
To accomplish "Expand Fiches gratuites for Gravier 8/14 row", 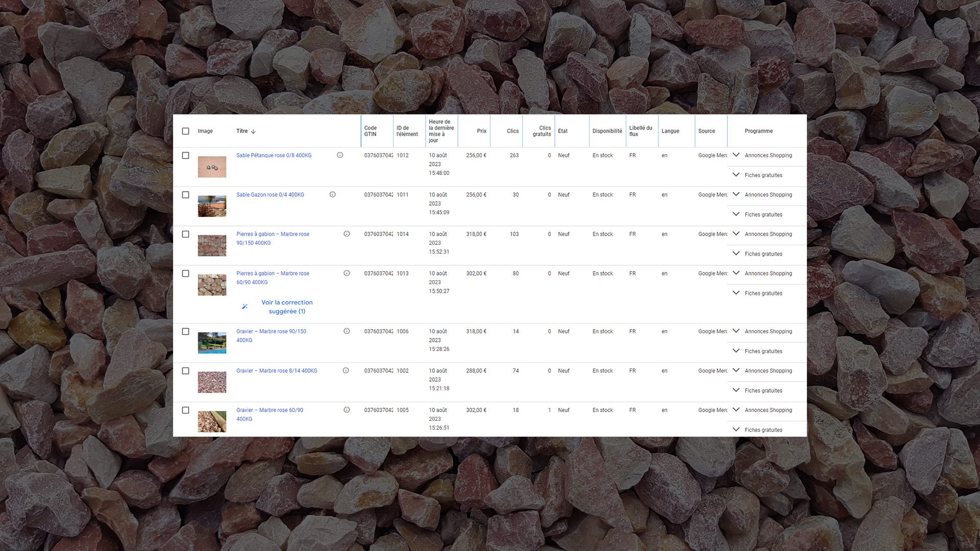I will tap(736, 390).
